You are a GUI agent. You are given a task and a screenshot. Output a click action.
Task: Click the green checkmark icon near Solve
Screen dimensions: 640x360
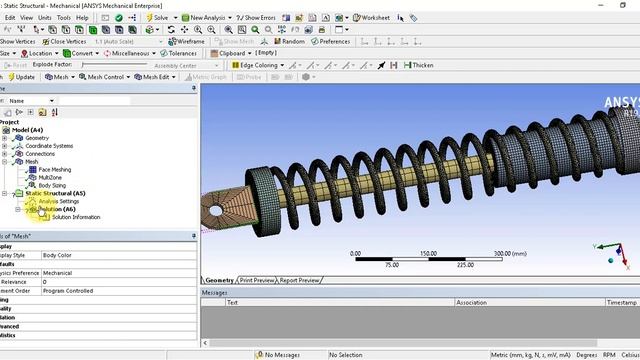[119, 18]
